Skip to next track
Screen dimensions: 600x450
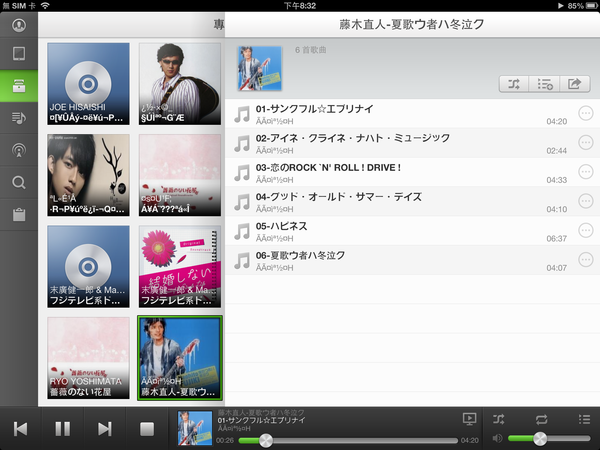(x=104, y=429)
